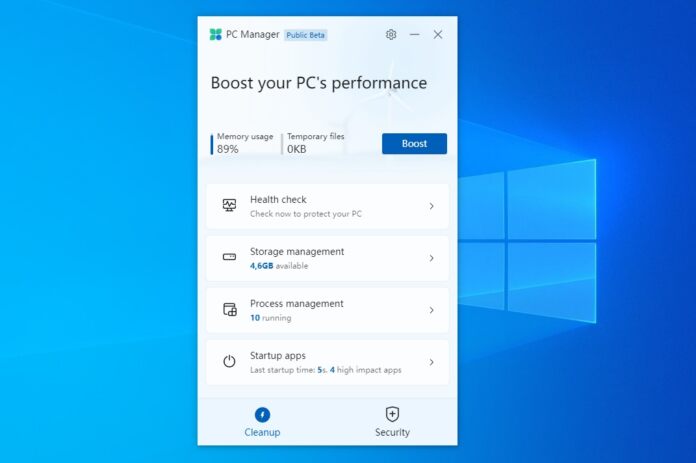Screen dimensions: 696x463
Task: Click the 'Process management' title text
Action: (x=297, y=304)
